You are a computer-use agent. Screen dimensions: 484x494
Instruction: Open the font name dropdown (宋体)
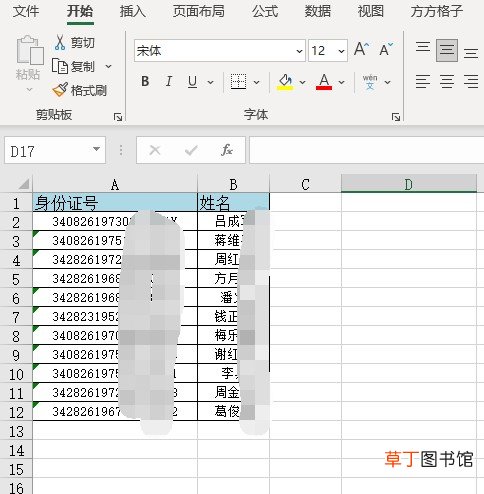pos(299,51)
